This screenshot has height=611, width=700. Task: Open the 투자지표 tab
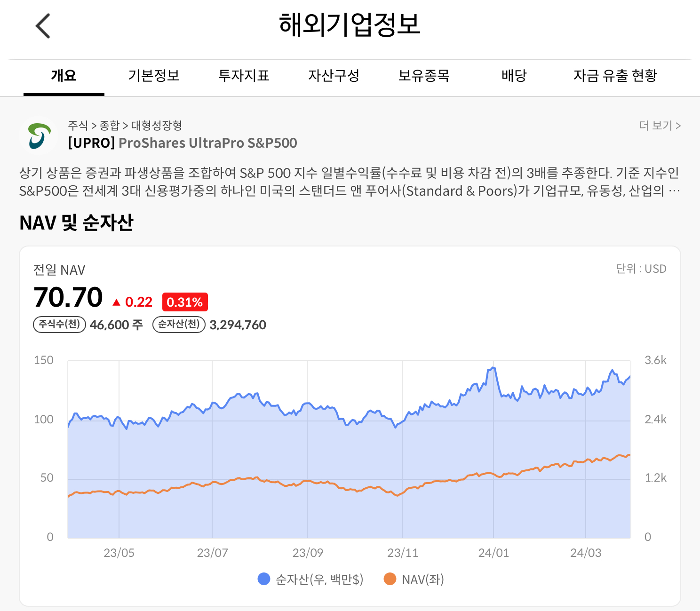click(x=244, y=76)
